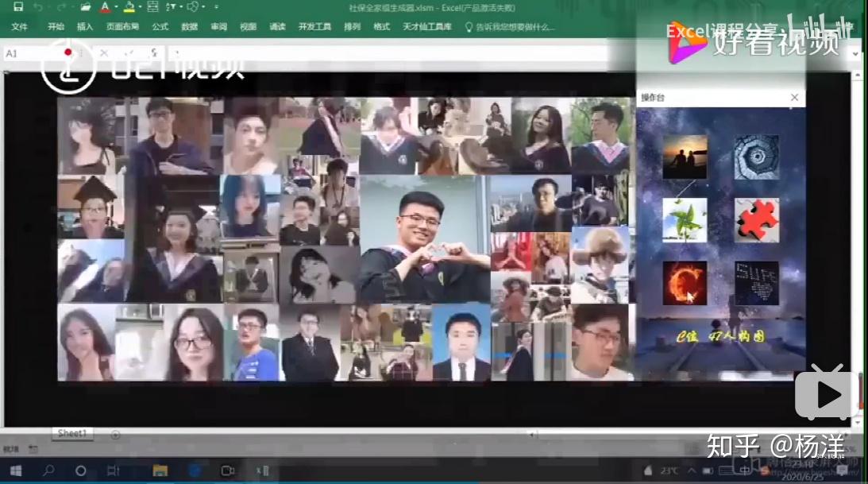The image size is (868, 484).
Task: Open the fill color dropdown arrow
Action: coord(141,6)
